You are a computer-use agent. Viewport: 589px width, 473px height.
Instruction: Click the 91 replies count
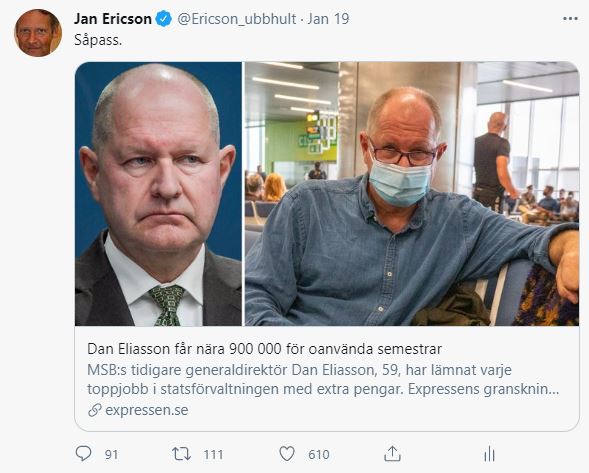pyautogui.click(x=111, y=455)
